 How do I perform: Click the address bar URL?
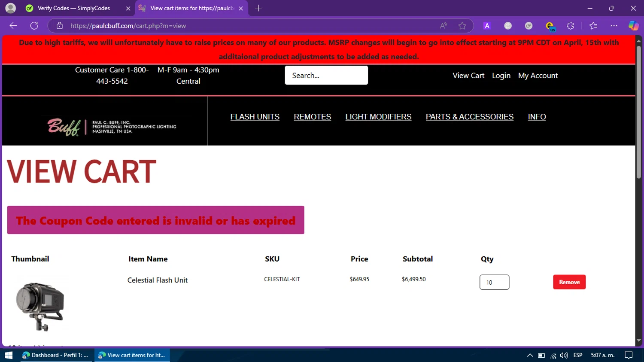[x=128, y=26]
